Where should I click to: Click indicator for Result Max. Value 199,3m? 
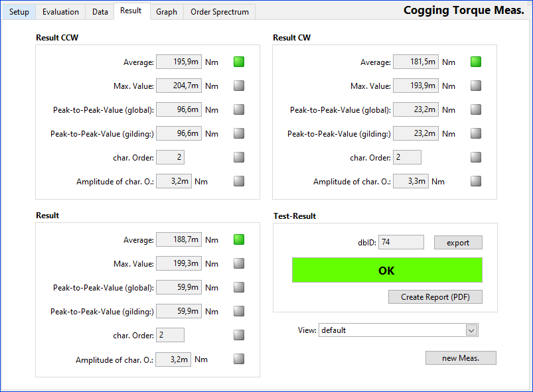pyautogui.click(x=239, y=263)
